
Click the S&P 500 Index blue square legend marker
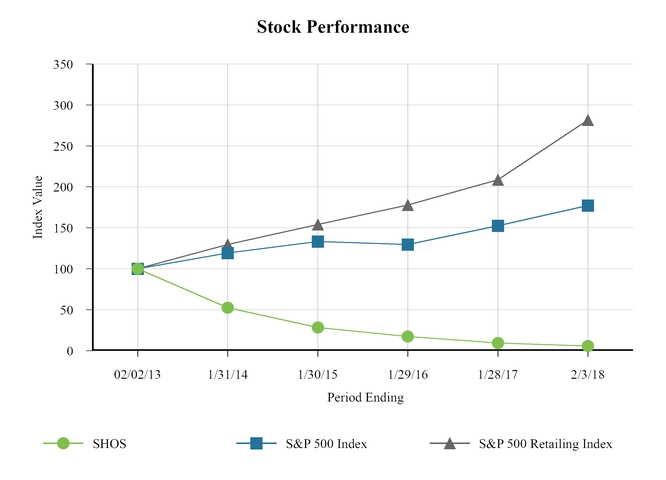[256, 443]
